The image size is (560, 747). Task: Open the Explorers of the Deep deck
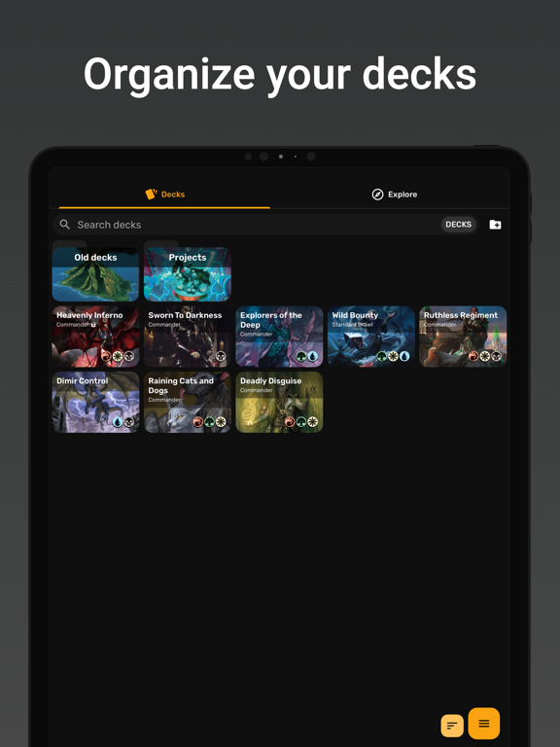pyautogui.click(x=279, y=337)
